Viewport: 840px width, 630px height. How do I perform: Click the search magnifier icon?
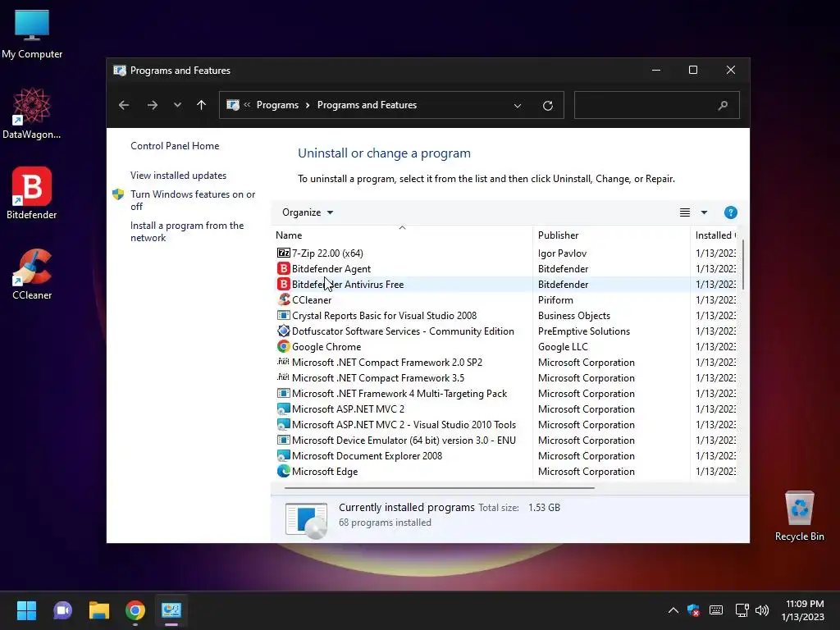723,105
